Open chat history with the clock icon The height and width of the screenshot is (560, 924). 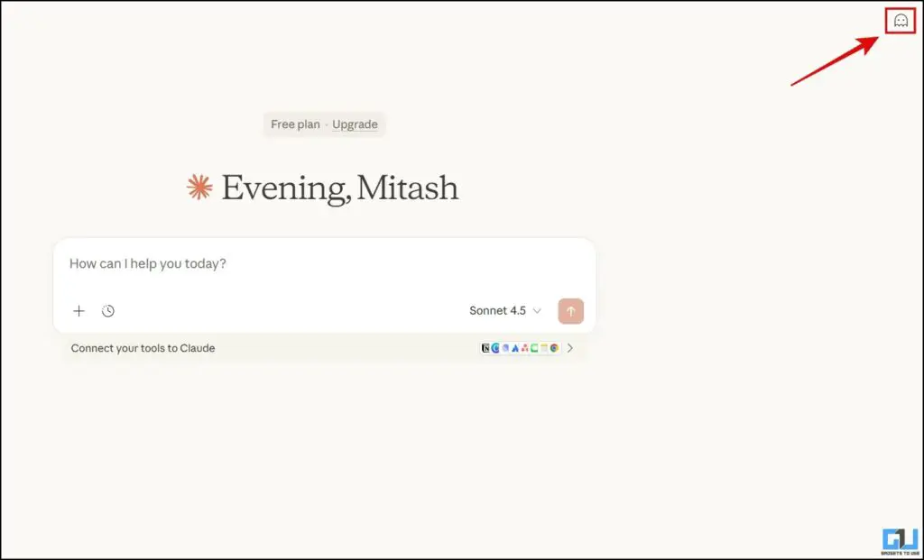(108, 310)
